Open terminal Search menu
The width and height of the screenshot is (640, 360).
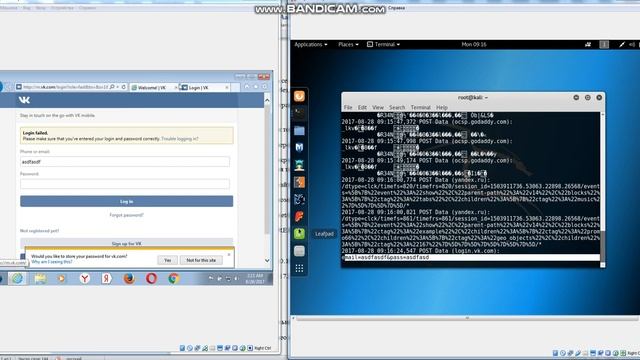[x=397, y=107]
